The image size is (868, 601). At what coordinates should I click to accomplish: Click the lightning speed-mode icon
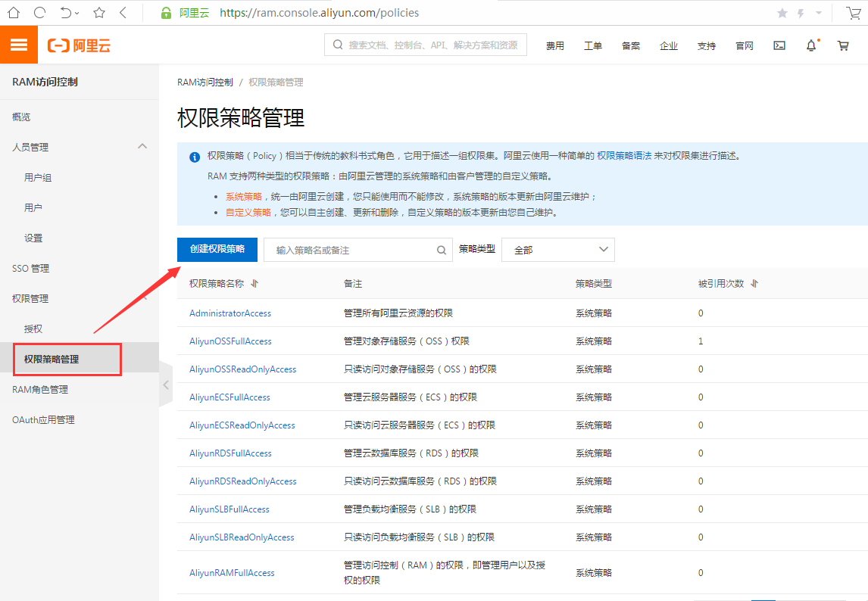(801, 13)
